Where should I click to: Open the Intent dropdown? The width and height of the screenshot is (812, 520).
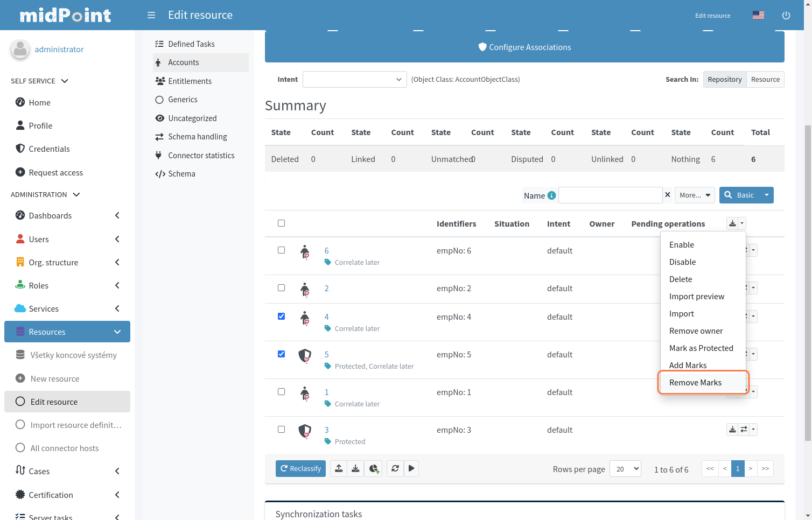pyautogui.click(x=354, y=80)
